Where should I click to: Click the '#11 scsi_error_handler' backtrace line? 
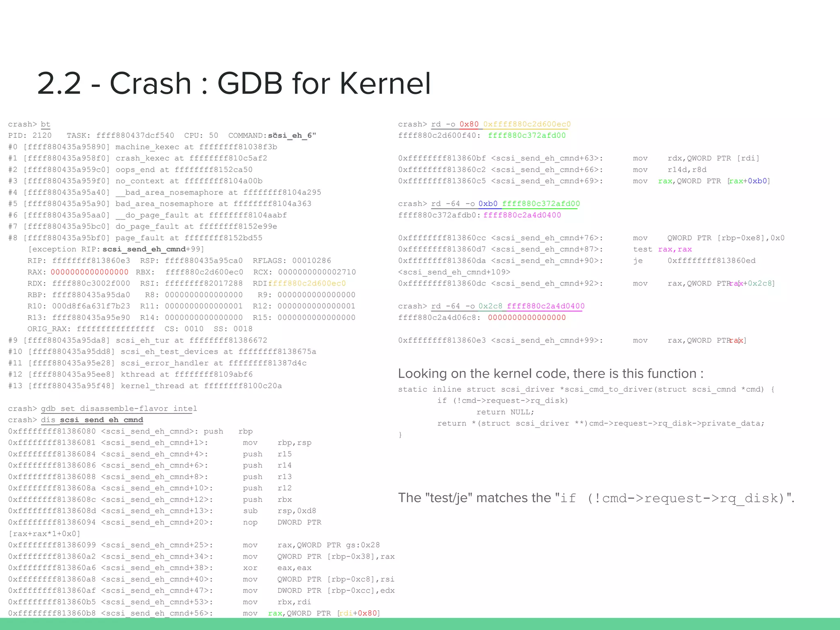(x=157, y=363)
